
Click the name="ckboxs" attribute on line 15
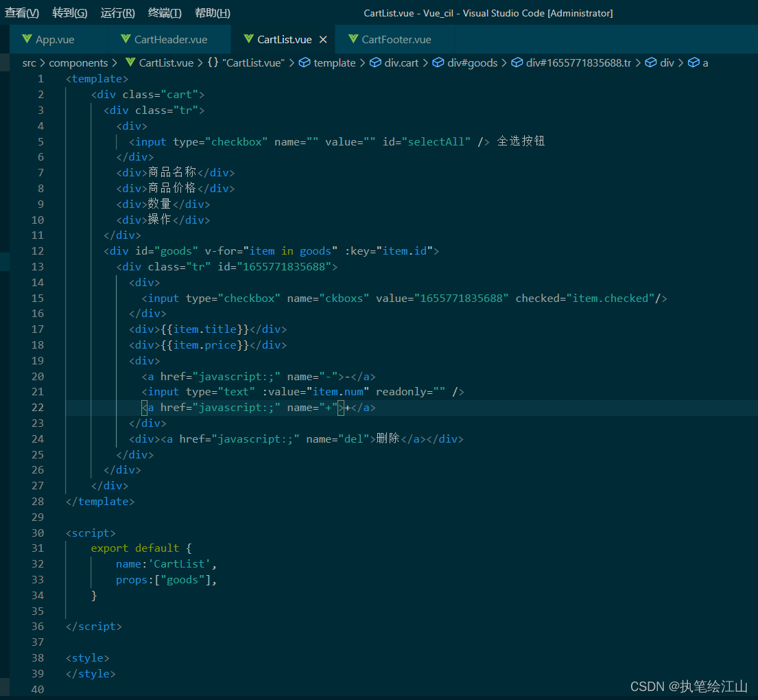tap(328, 299)
